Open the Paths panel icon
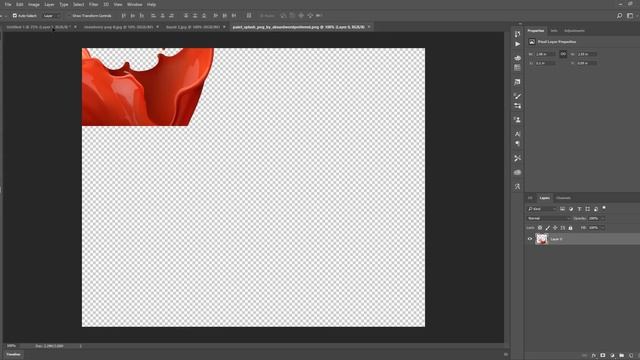640x360 pixels. 518,187
